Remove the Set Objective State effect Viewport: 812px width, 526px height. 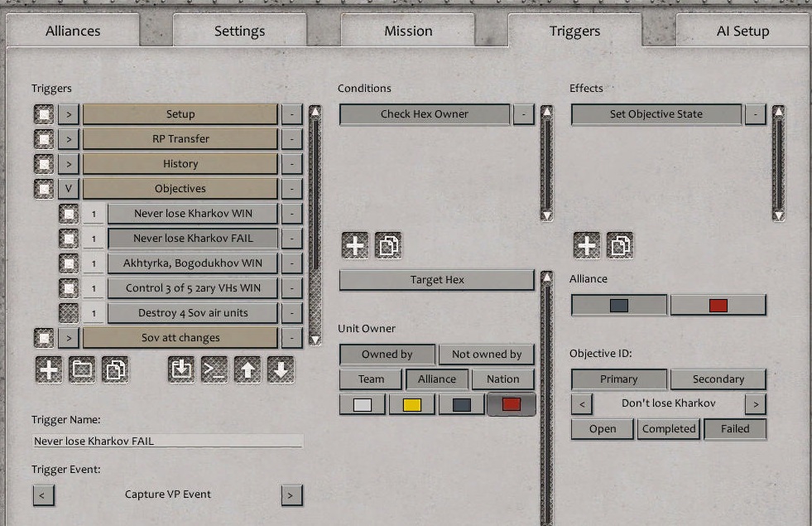pos(756,114)
